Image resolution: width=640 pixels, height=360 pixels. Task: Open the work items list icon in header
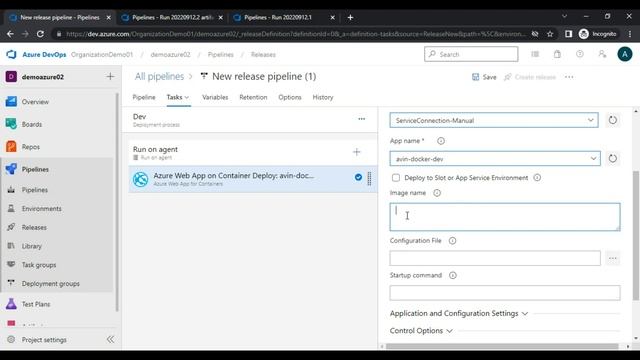coord(535,54)
